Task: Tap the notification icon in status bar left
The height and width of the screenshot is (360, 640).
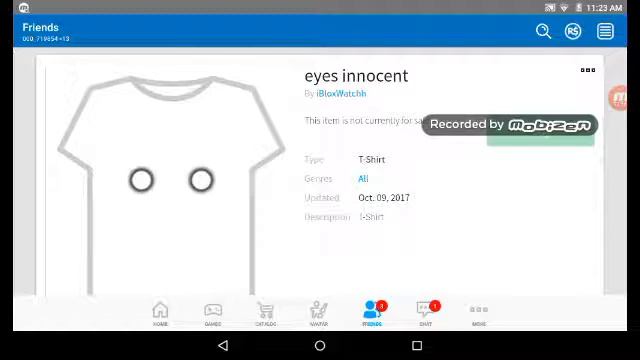Action: tap(24, 8)
